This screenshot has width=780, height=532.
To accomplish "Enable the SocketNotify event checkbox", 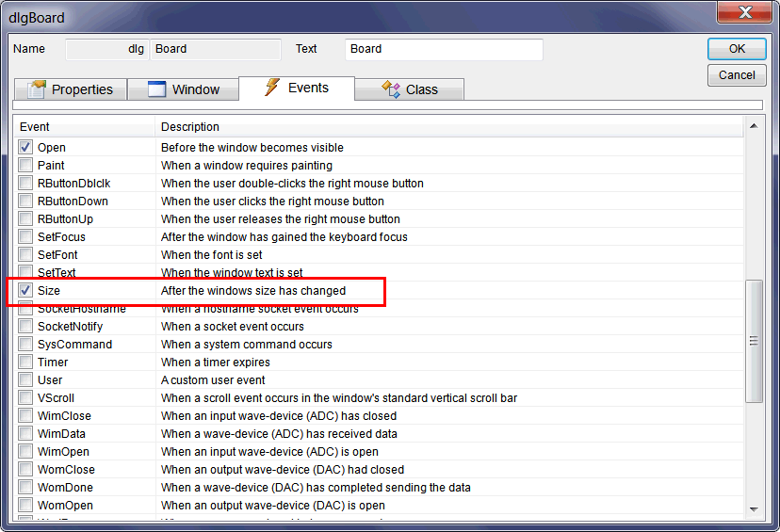I will [25, 326].
